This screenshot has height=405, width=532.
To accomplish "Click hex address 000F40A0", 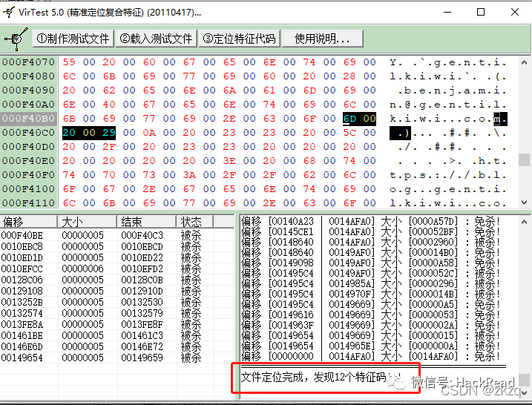I will (28, 104).
